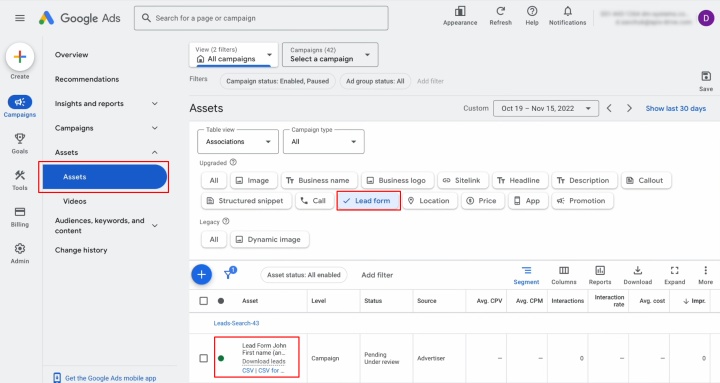Image resolution: width=720 pixels, height=383 pixels.
Task: Select the Image asset filter chip
Action: [x=253, y=180]
